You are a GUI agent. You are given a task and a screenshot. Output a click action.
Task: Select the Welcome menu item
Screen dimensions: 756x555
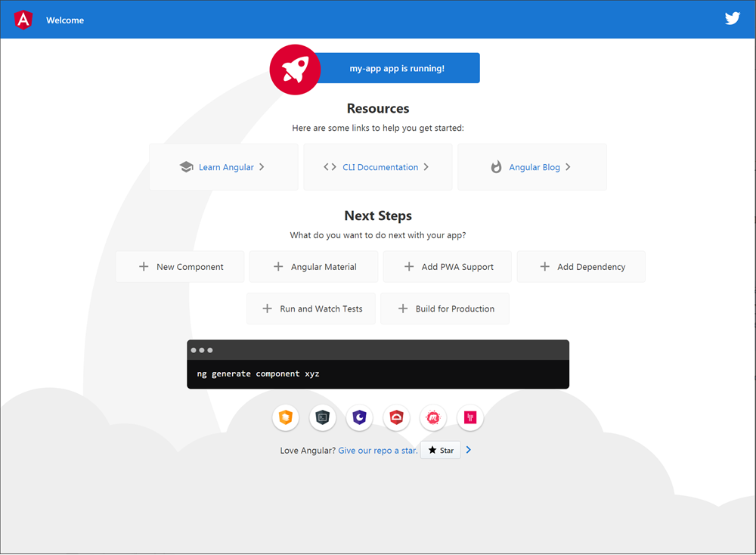tap(64, 20)
